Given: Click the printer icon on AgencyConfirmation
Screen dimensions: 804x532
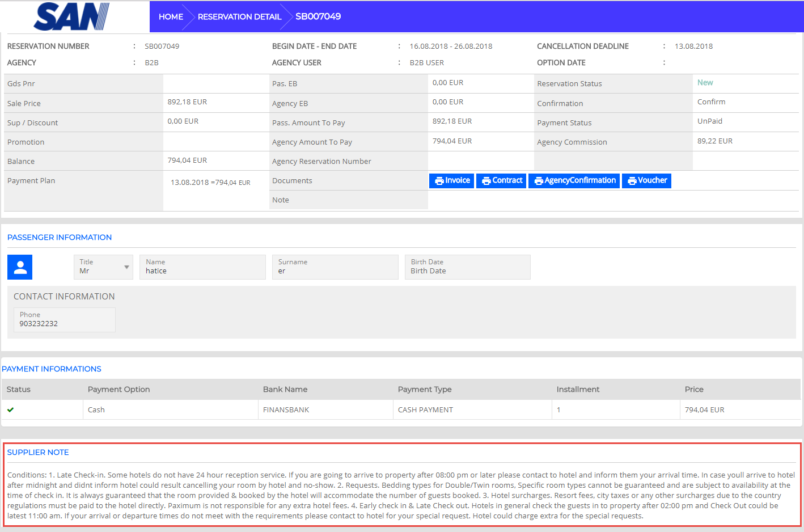Looking at the screenshot, I should pyautogui.click(x=538, y=181).
